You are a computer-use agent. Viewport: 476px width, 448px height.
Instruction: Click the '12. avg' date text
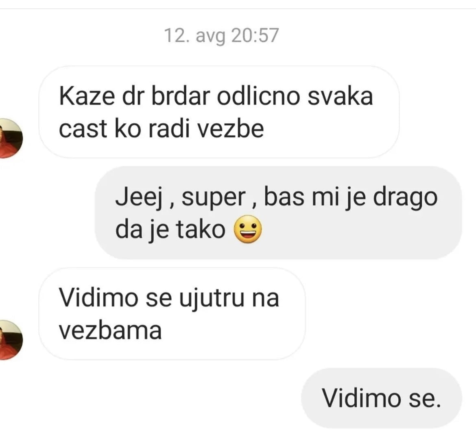coord(194,36)
